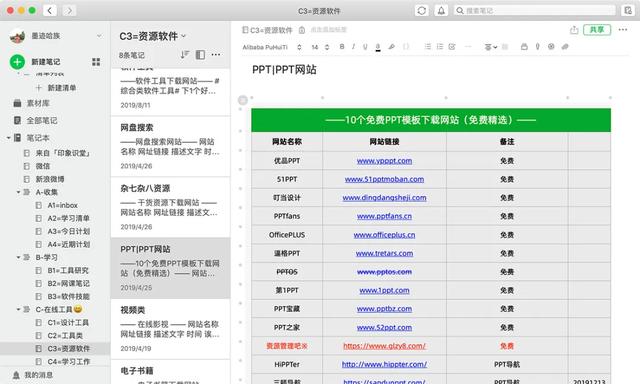Open the https://www.glzy8.com/ red link
Viewport: 640px width, 384px height.
click(x=384, y=346)
